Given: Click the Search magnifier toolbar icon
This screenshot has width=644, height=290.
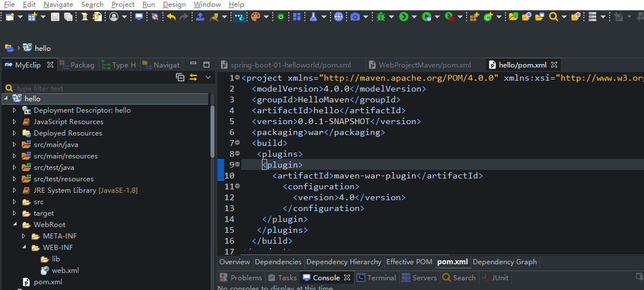Looking at the screenshot, I should pos(553,17).
